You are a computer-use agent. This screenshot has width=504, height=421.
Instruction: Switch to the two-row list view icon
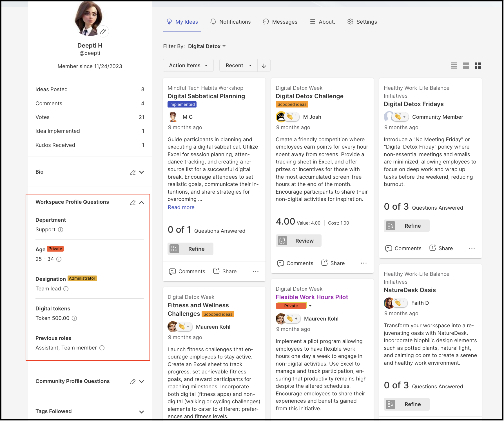(x=466, y=66)
